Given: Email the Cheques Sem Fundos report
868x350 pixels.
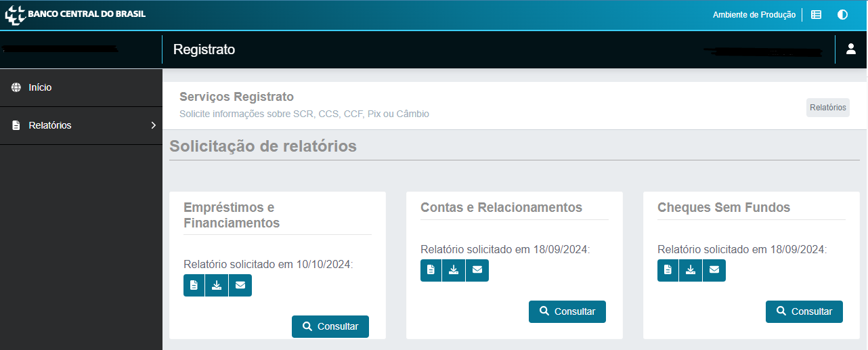Looking at the screenshot, I should 714,270.
